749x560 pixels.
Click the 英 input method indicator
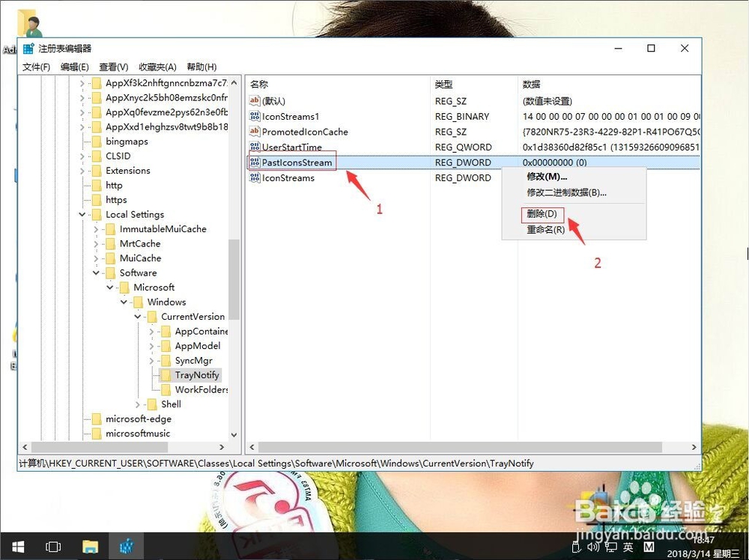628,547
